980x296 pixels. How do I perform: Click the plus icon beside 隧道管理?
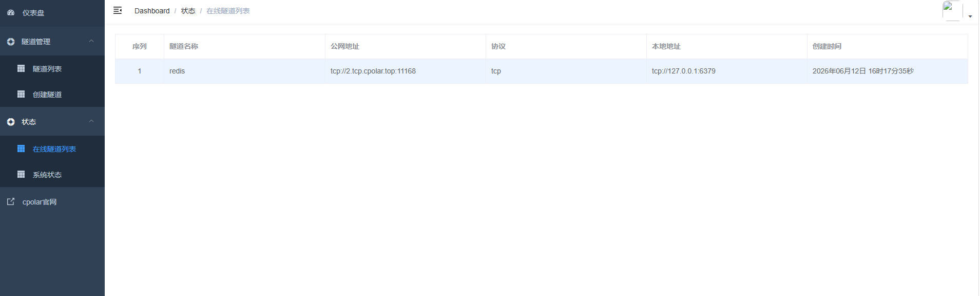click(11, 42)
